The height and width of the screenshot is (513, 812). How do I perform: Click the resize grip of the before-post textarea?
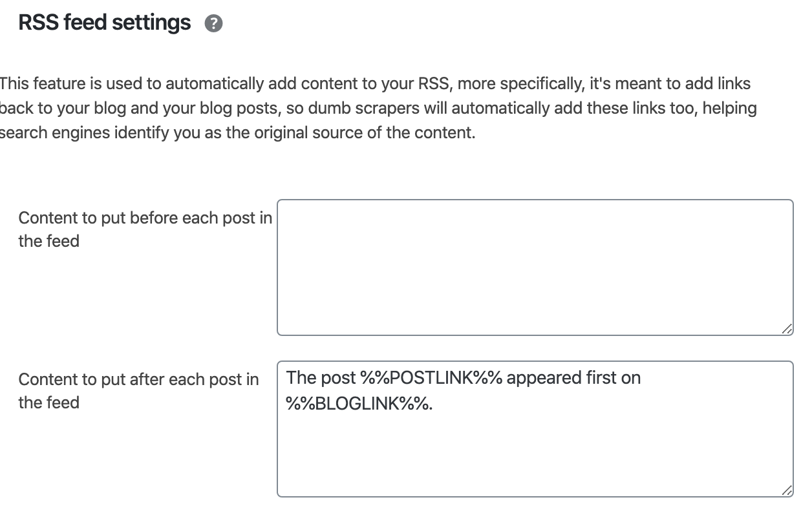[786, 329]
